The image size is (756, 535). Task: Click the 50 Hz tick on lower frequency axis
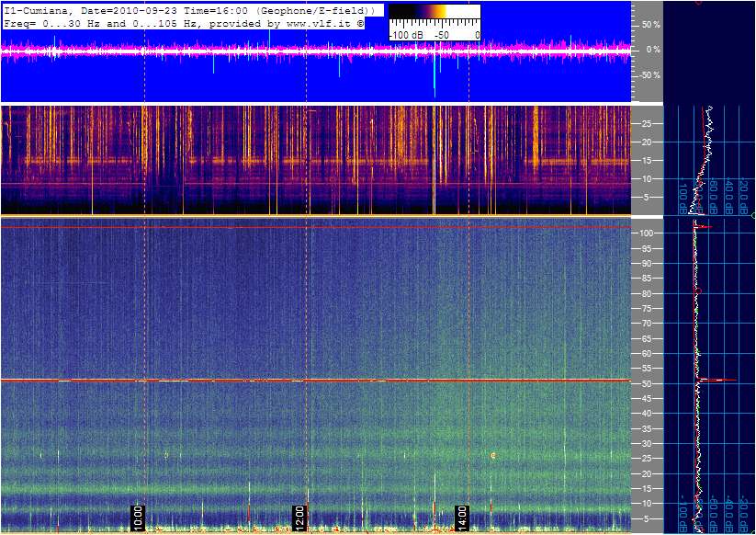click(x=646, y=383)
